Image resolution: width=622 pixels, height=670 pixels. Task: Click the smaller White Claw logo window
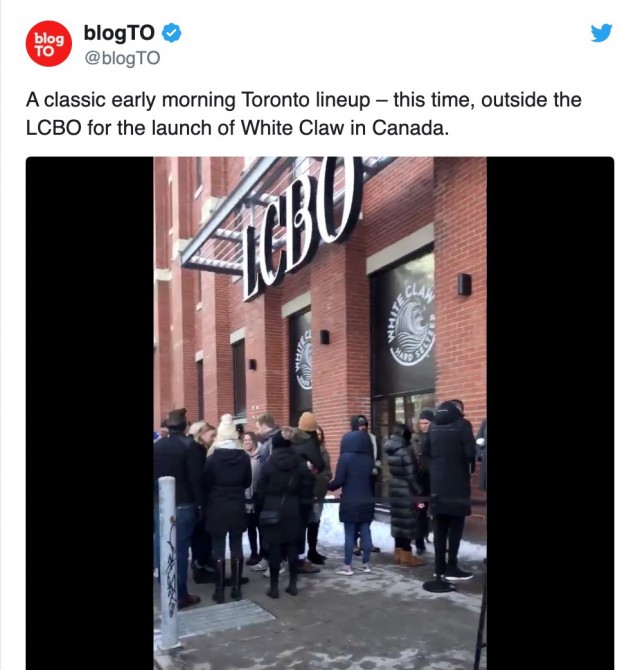tap(302, 360)
